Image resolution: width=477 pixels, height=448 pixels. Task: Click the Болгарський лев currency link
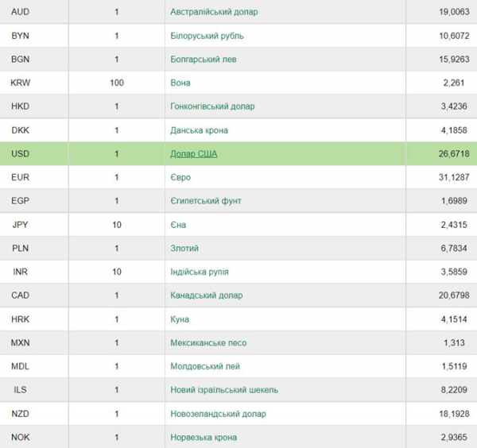(204, 60)
